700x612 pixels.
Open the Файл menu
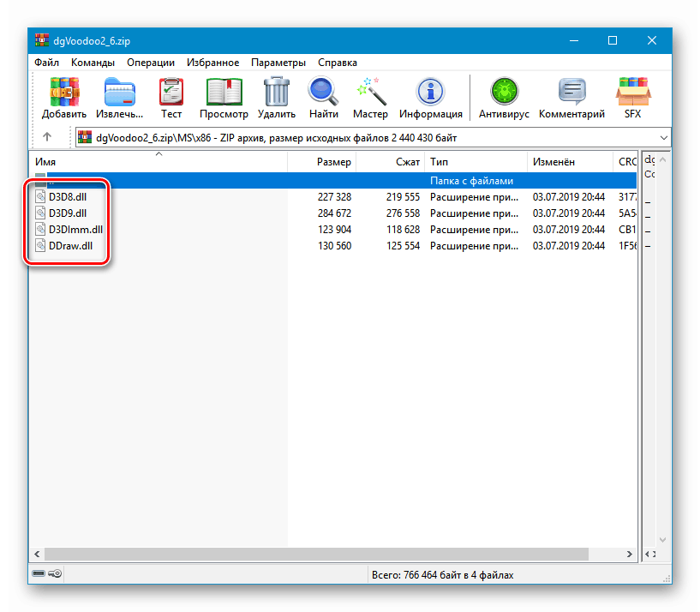47,63
